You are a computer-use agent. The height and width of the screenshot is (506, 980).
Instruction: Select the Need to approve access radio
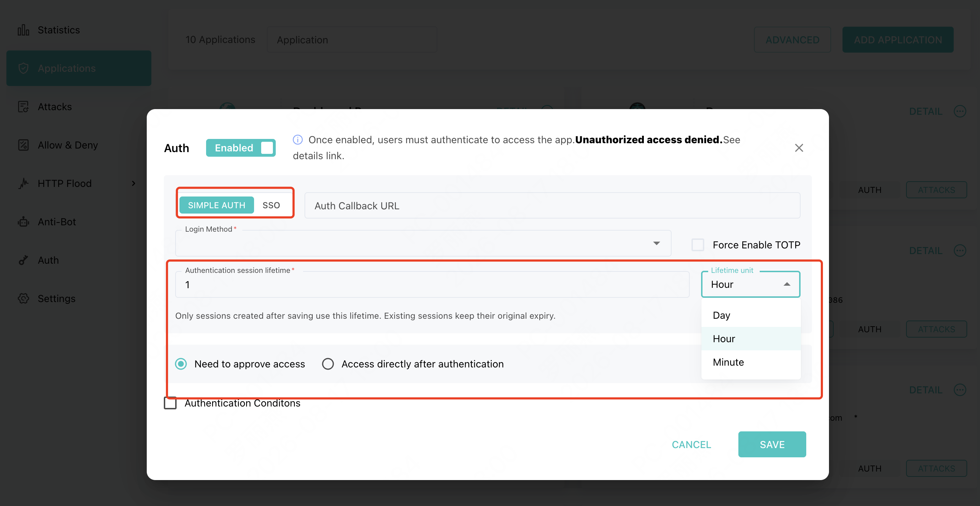[181, 364]
